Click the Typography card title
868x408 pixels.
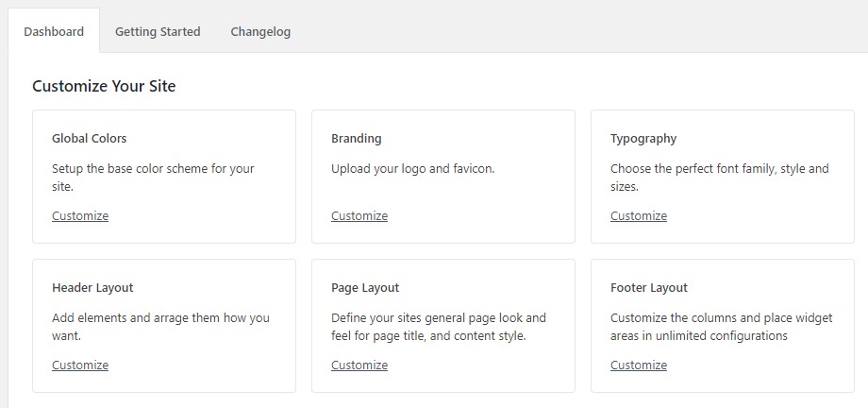[643, 138]
